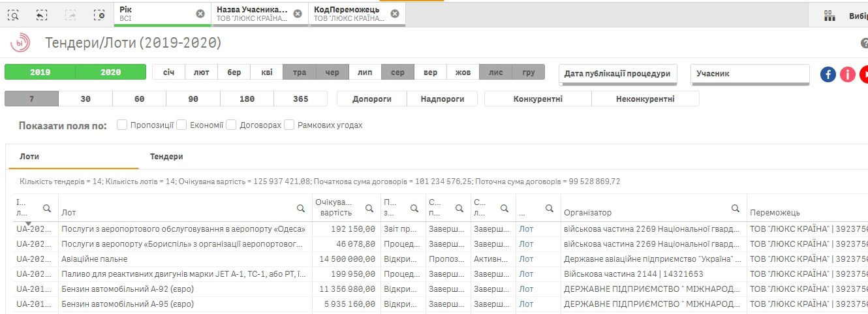Search in the Лот link column
Screen dimensions: 868x314
tap(550, 208)
